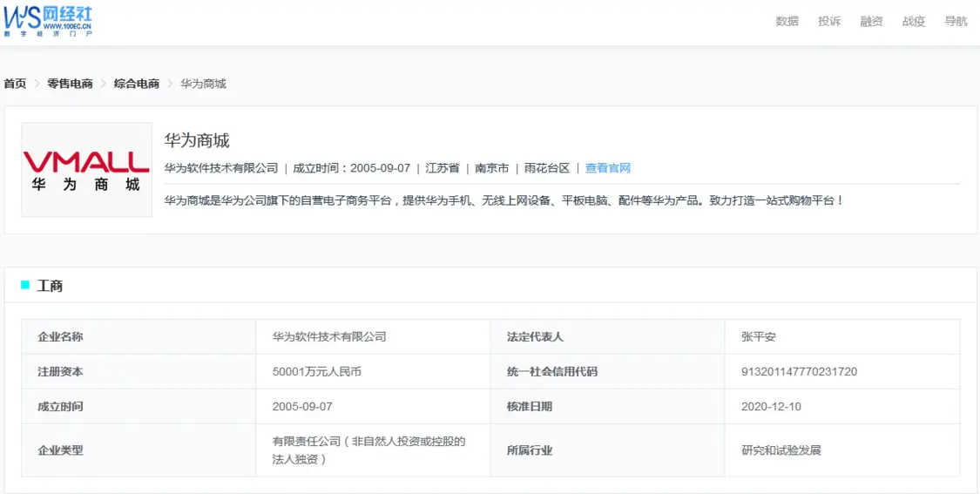This screenshot has height=494, width=980.
Task: Click 雨花台区 location text
Action: click(547, 168)
